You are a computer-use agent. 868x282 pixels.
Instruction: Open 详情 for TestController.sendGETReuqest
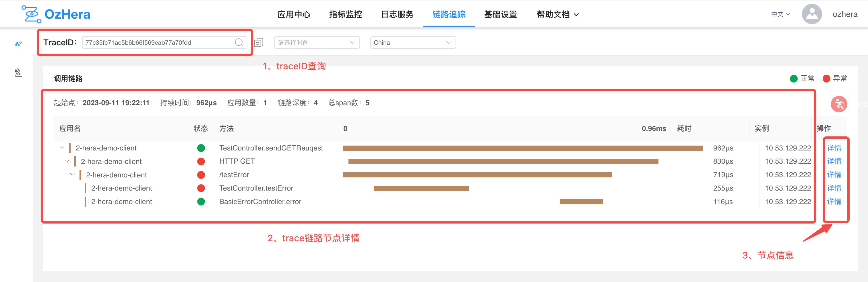tap(834, 148)
